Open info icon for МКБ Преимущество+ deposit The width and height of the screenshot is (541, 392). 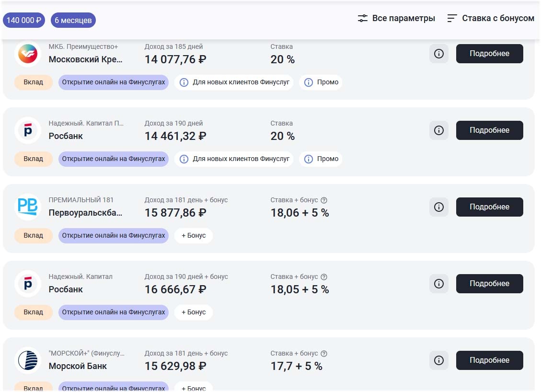click(x=438, y=54)
